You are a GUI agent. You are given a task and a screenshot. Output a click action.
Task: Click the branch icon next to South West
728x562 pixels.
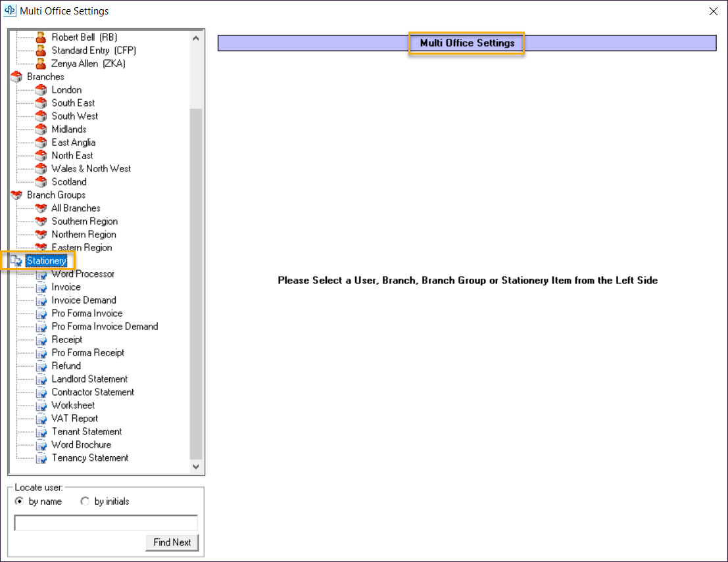tap(41, 116)
